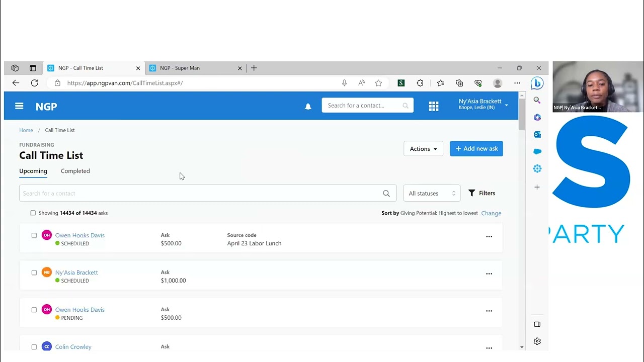The width and height of the screenshot is (644, 362).
Task: Open the Filters panel
Action: [x=481, y=193]
